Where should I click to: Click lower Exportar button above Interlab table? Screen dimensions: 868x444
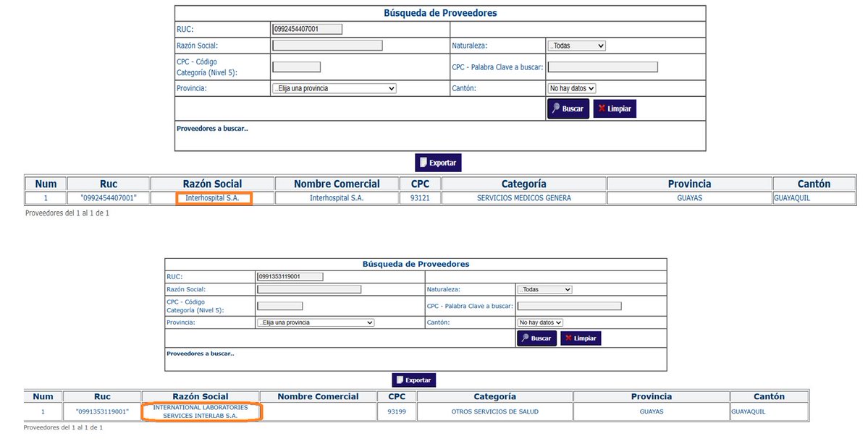[413, 380]
